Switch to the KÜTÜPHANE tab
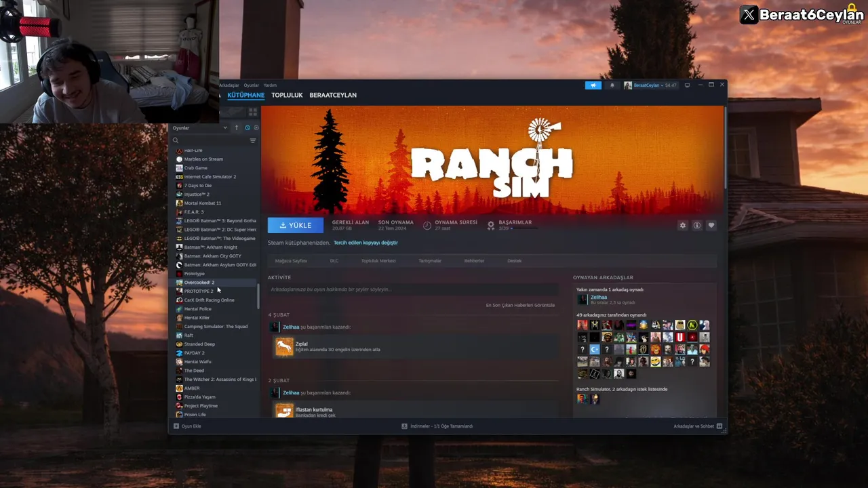868x488 pixels. (x=245, y=95)
